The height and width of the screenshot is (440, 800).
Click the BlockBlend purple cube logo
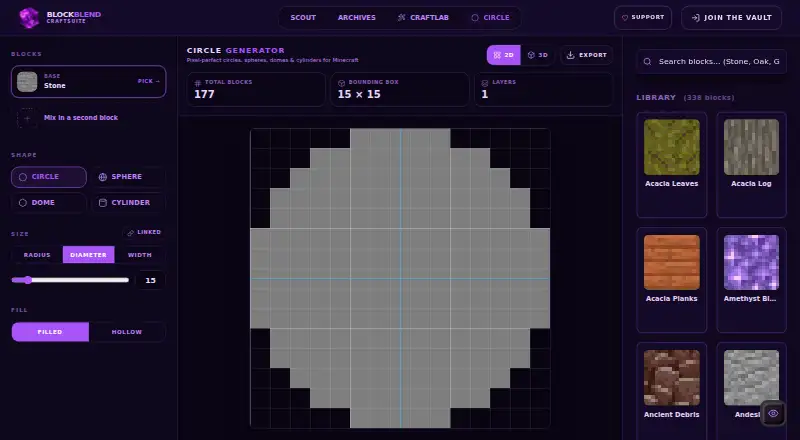[29, 18]
